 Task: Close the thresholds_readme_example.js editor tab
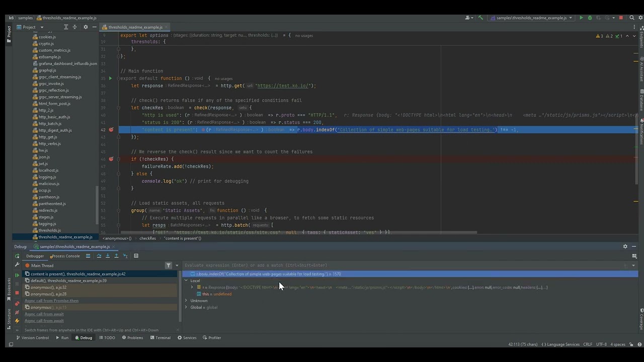click(x=167, y=27)
